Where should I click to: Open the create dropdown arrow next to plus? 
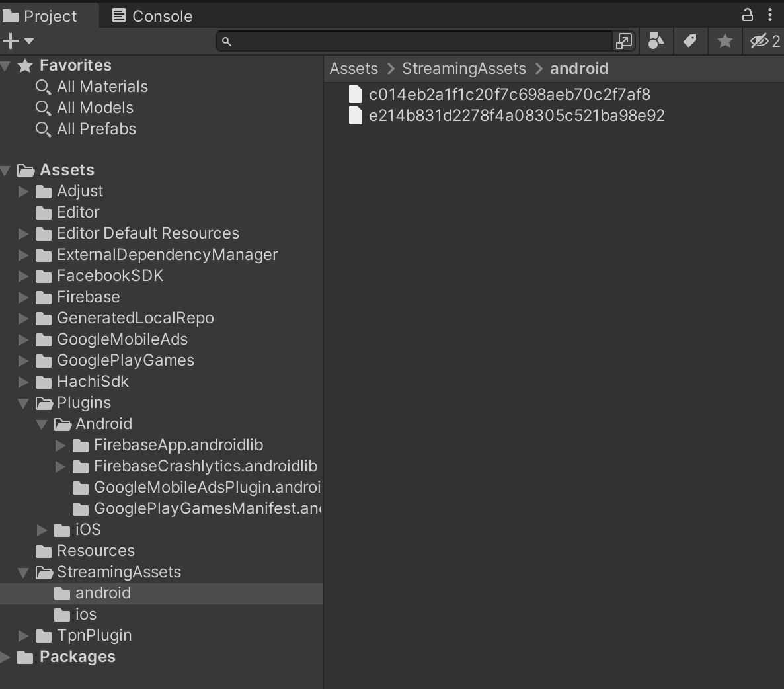29,41
